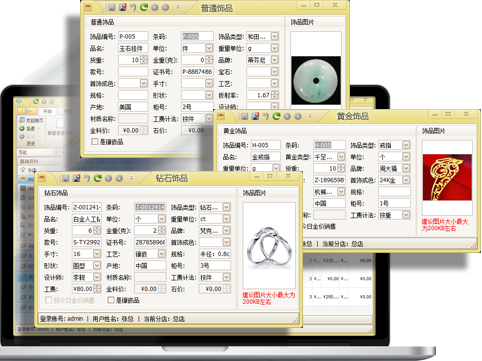Click green refresh icon in 黄金饰品 window
Screen dimensions: 482x361
tap(276, 116)
